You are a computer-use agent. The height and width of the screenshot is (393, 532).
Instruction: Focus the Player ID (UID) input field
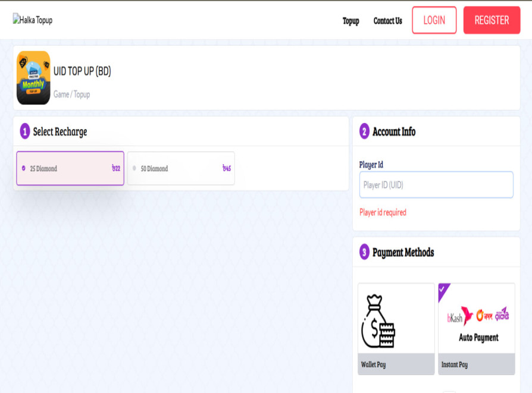point(436,185)
